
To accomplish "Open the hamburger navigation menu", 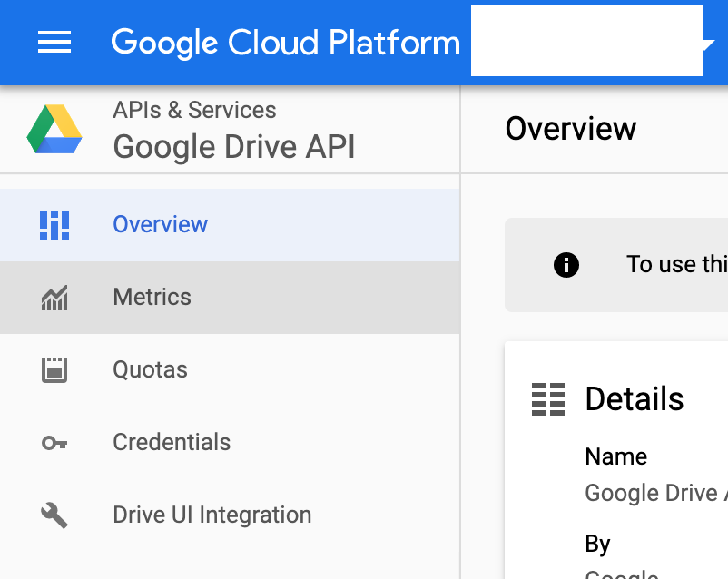I will tap(54, 42).
